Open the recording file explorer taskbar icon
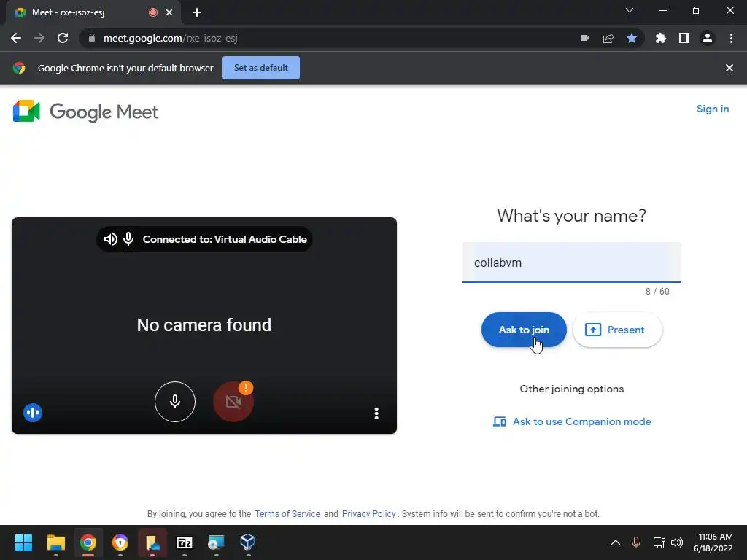 (152, 542)
